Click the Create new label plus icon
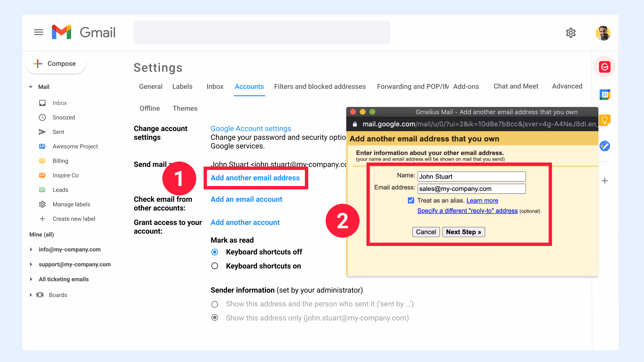The height and width of the screenshot is (362, 644). (42, 219)
